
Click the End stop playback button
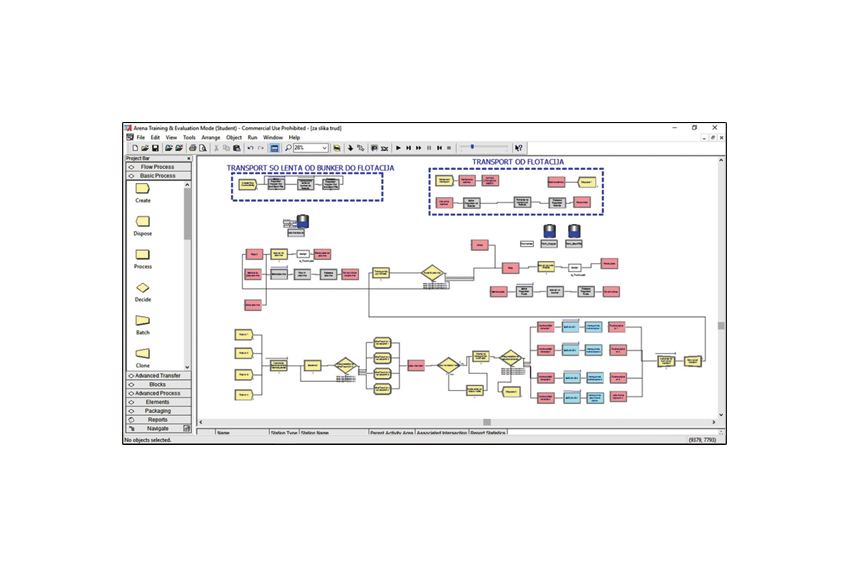(449, 147)
